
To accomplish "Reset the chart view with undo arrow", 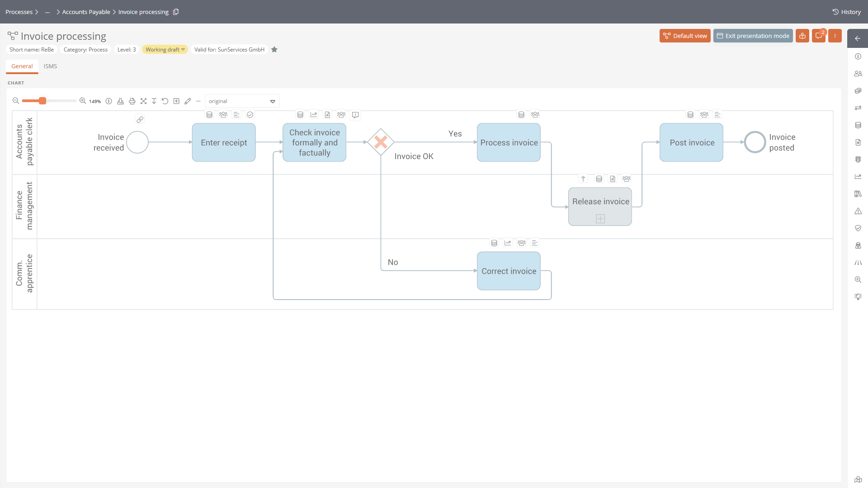I will (x=165, y=101).
